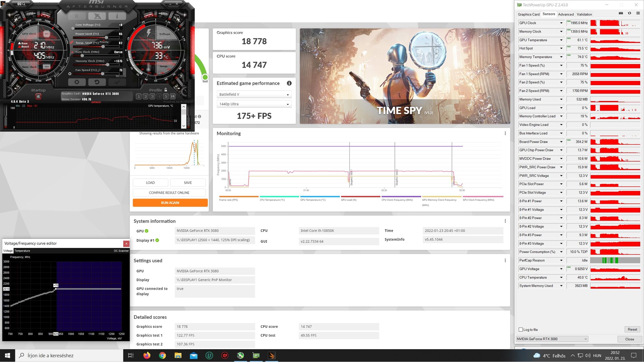Click Windows Start button

tap(7, 355)
